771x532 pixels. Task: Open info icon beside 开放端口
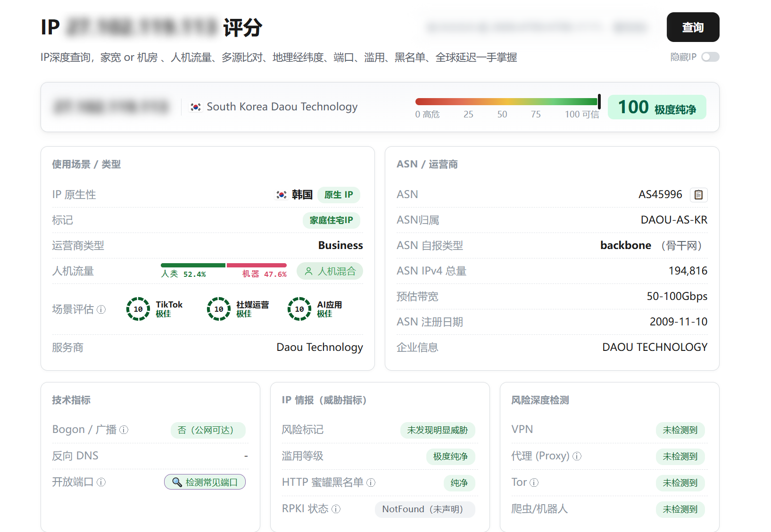point(101,482)
